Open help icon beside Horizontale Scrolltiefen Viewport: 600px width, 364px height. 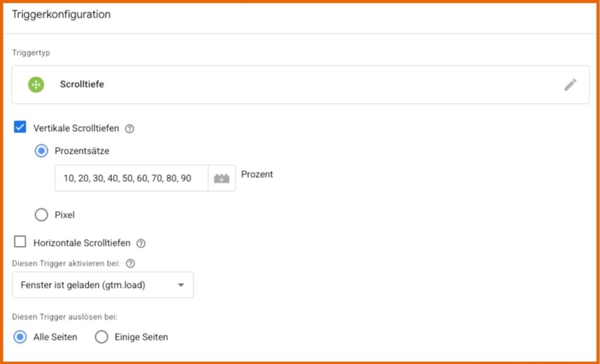pyautogui.click(x=141, y=243)
